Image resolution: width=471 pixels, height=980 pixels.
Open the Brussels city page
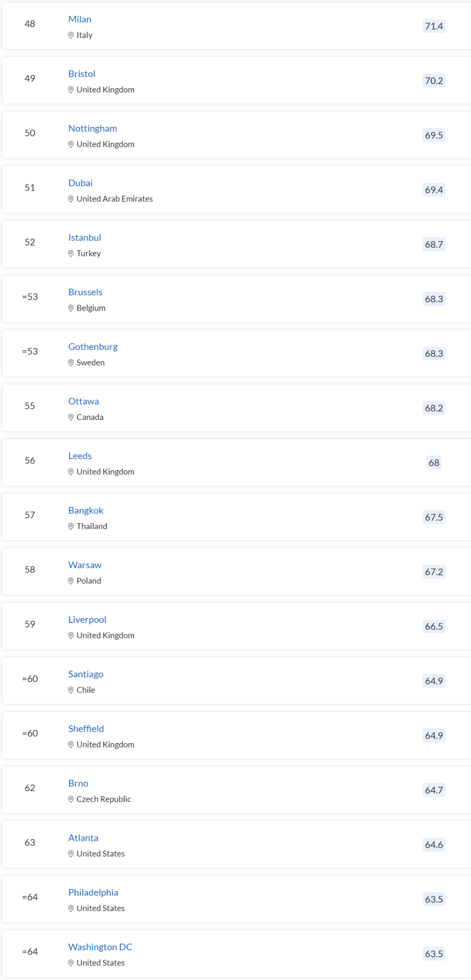(x=85, y=292)
